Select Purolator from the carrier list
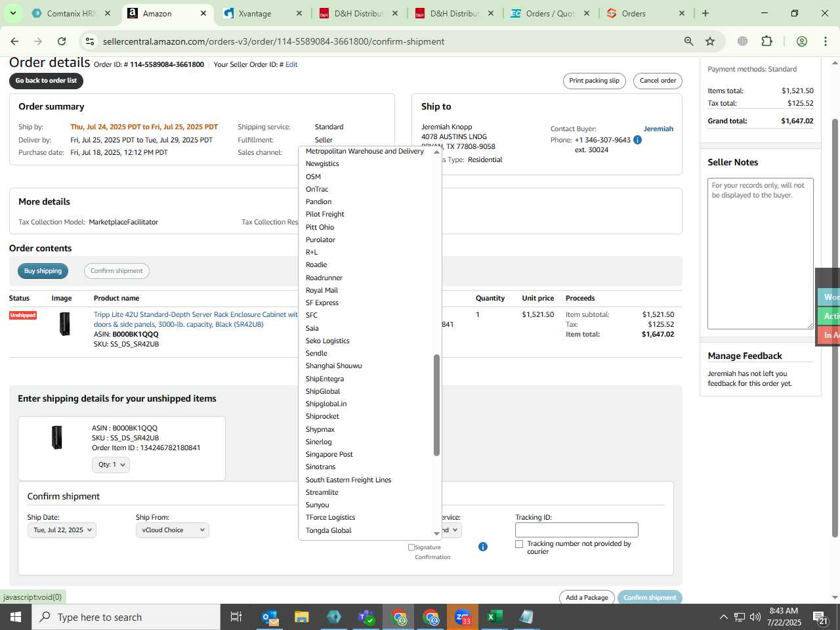 pyautogui.click(x=320, y=240)
